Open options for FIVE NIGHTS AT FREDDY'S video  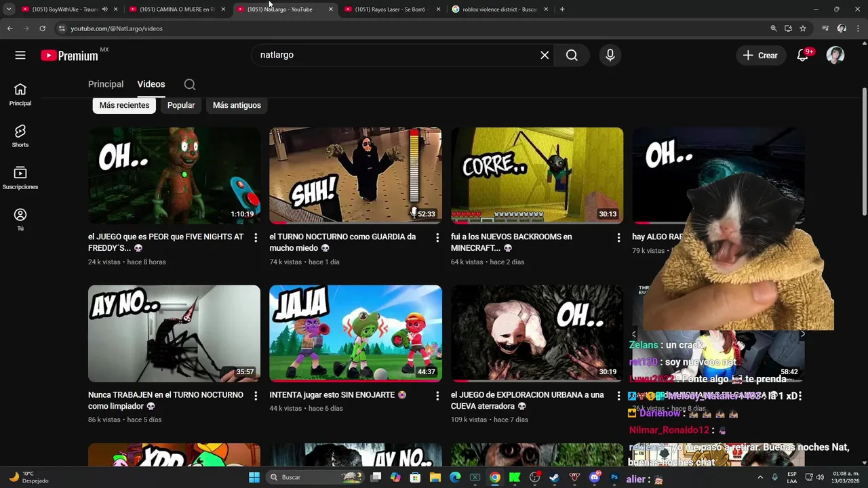(256, 238)
